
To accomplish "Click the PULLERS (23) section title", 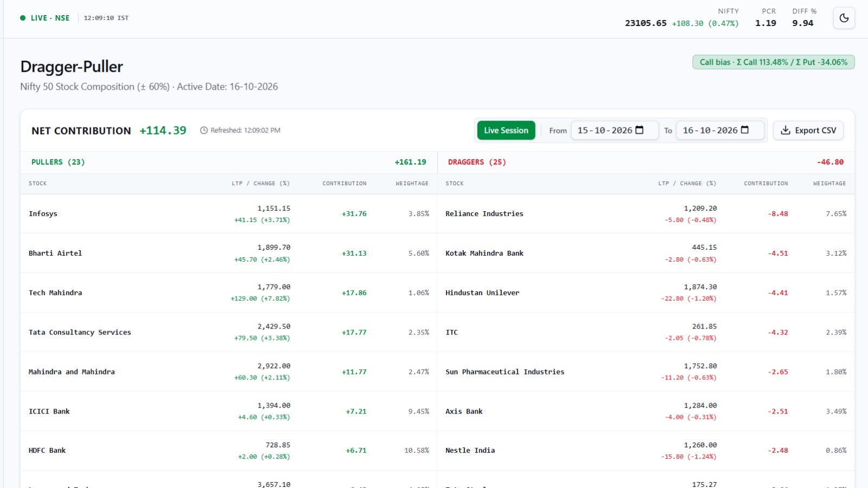I will [58, 162].
